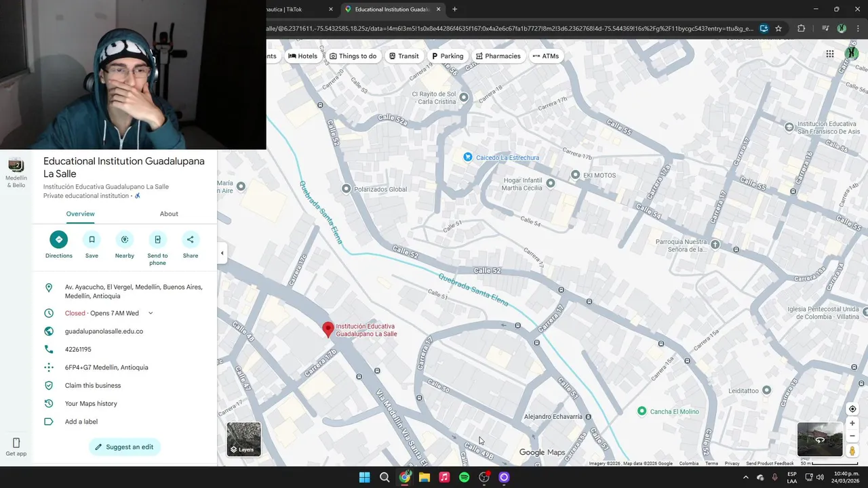Image resolution: width=868 pixels, height=488 pixels.
Task: Save this place with the bookmark icon
Action: tap(92, 239)
